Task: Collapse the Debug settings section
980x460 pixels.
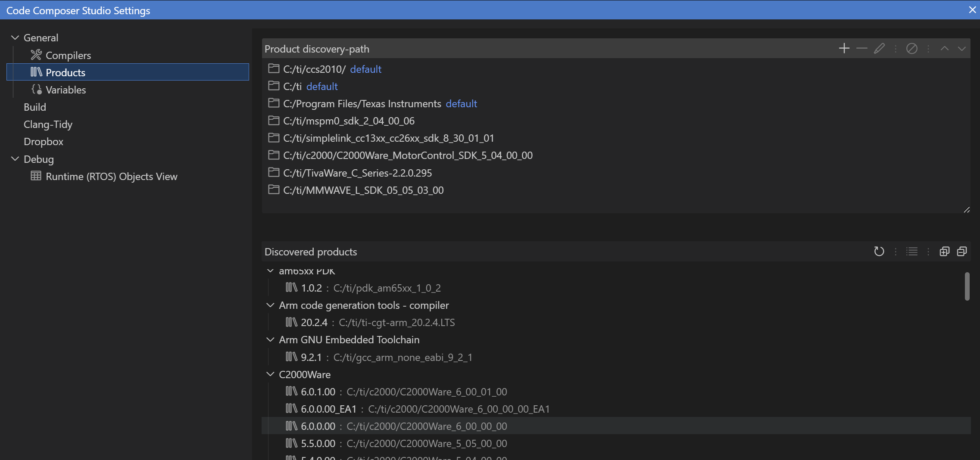Action: coord(15,159)
